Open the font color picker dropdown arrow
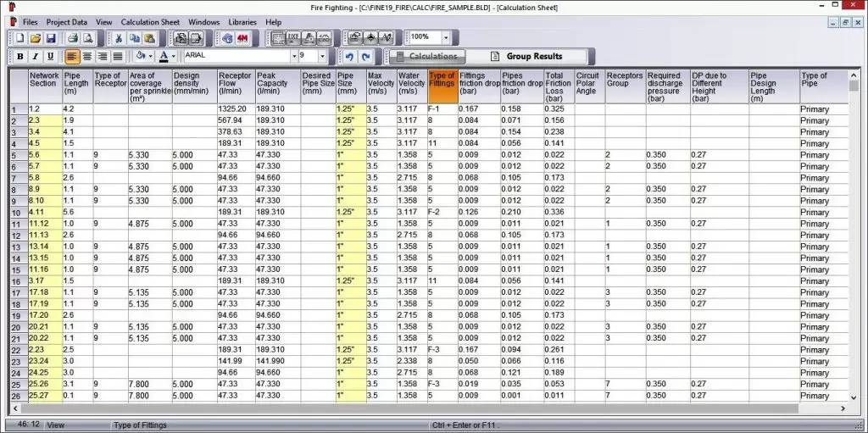Viewport: 868px width, 433px height. pyautogui.click(x=175, y=57)
